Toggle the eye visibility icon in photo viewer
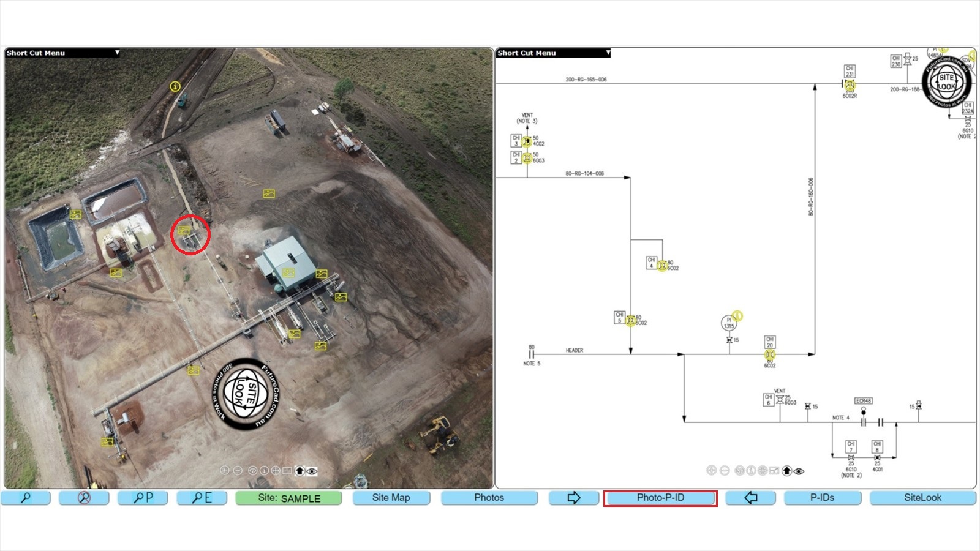The width and height of the screenshot is (980, 551). [312, 471]
